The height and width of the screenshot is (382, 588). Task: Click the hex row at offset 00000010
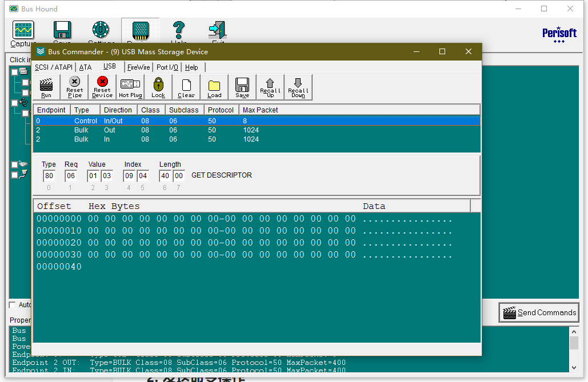(245, 231)
